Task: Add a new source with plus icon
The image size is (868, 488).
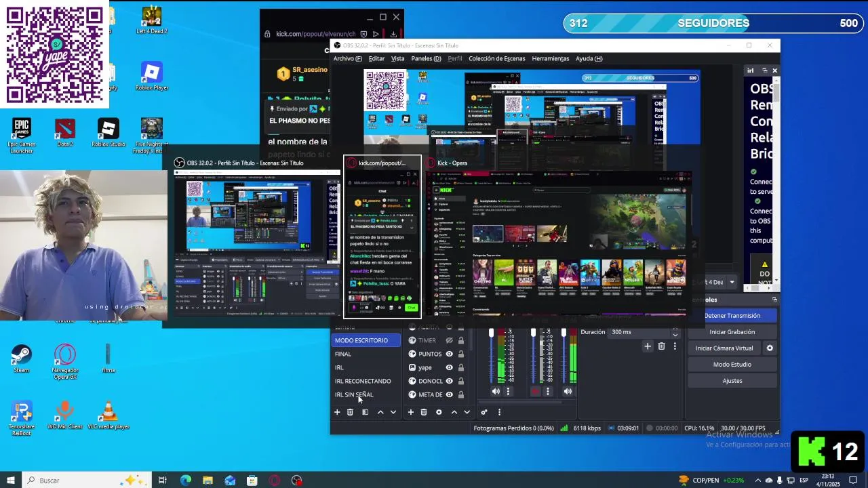Action: click(410, 412)
